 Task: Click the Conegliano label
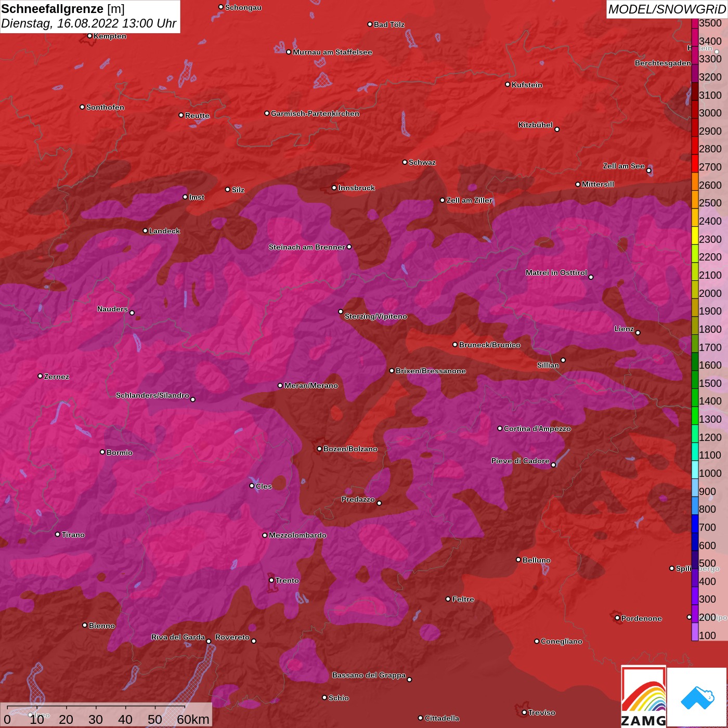[x=562, y=641]
